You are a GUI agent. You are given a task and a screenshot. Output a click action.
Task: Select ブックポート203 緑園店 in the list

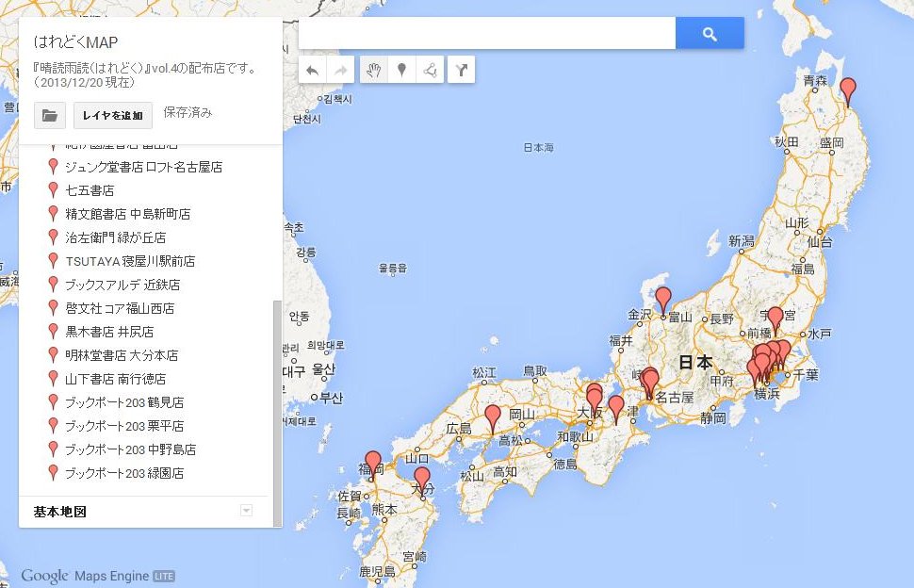[x=124, y=473]
